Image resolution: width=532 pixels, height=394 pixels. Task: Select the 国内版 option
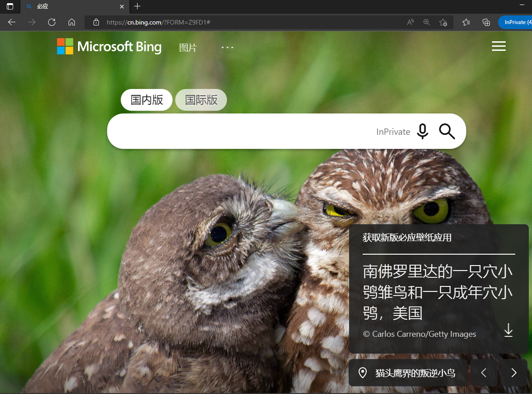146,99
